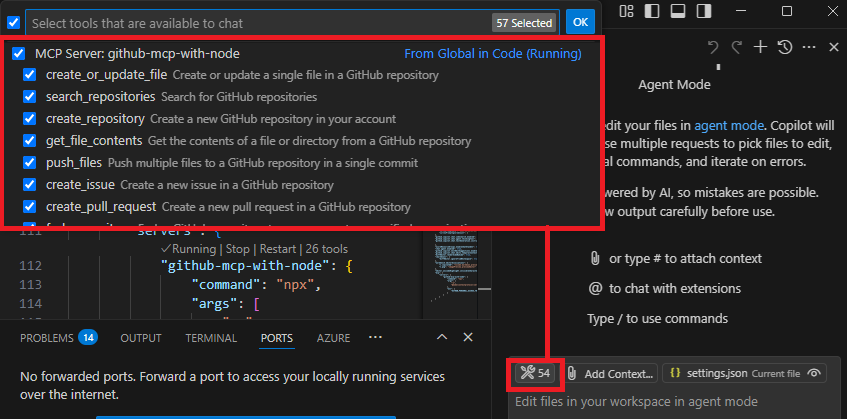Toggle the secondary side bar icon

703,11
